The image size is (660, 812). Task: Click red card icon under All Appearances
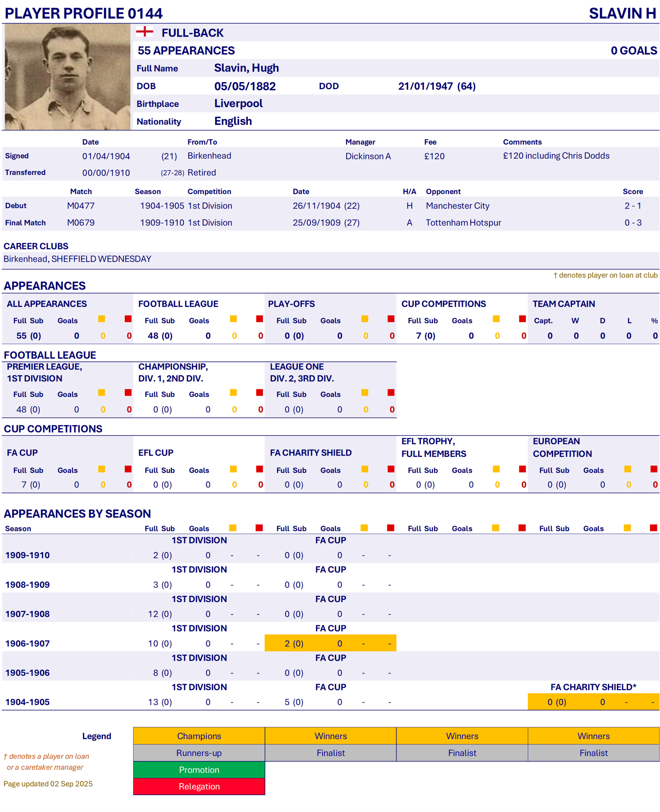pos(128,319)
